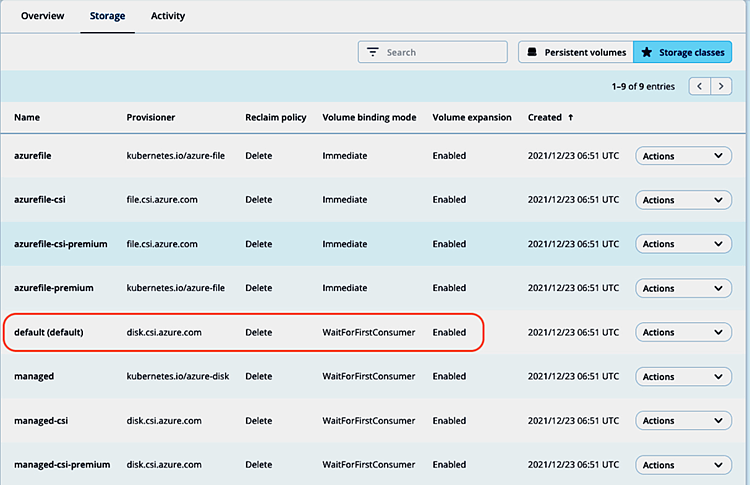This screenshot has height=485, width=750.
Task: Select the Storage classes view
Action: [682, 52]
